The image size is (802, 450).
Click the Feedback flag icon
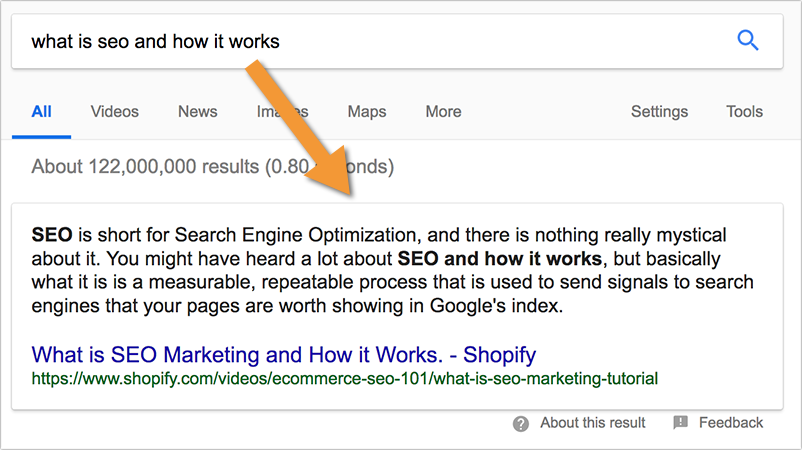[x=681, y=423]
